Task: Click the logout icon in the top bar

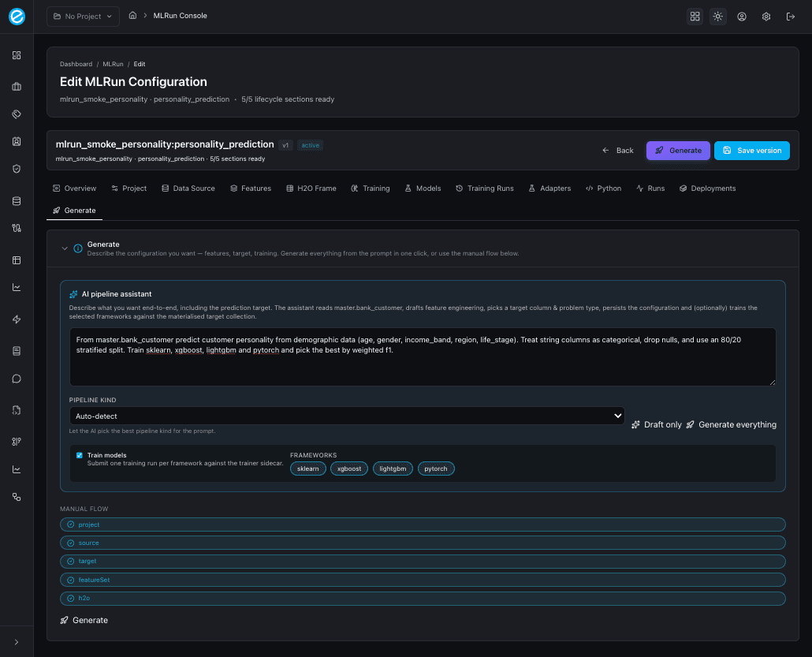Action: tap(791, 16)
